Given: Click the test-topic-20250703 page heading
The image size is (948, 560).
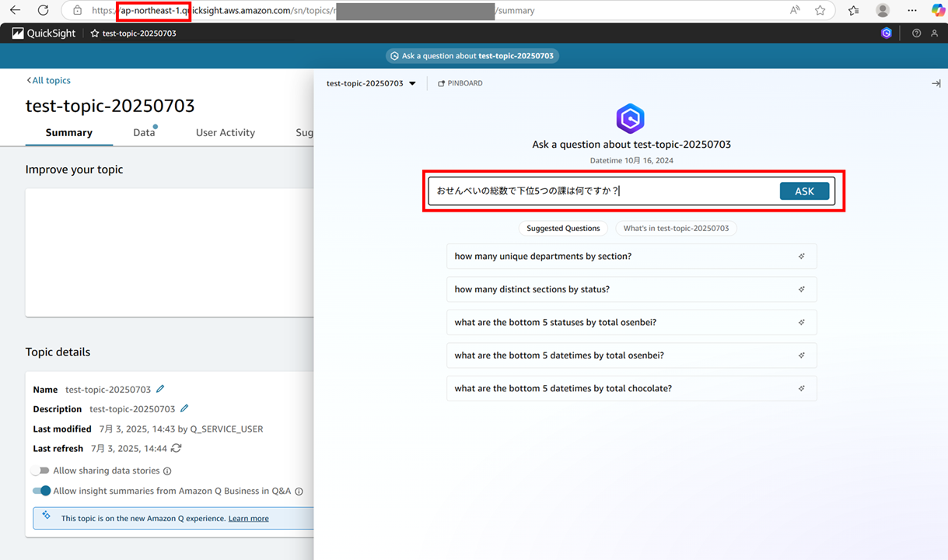Looking at the screenshot, I should (x=110, y=106).
